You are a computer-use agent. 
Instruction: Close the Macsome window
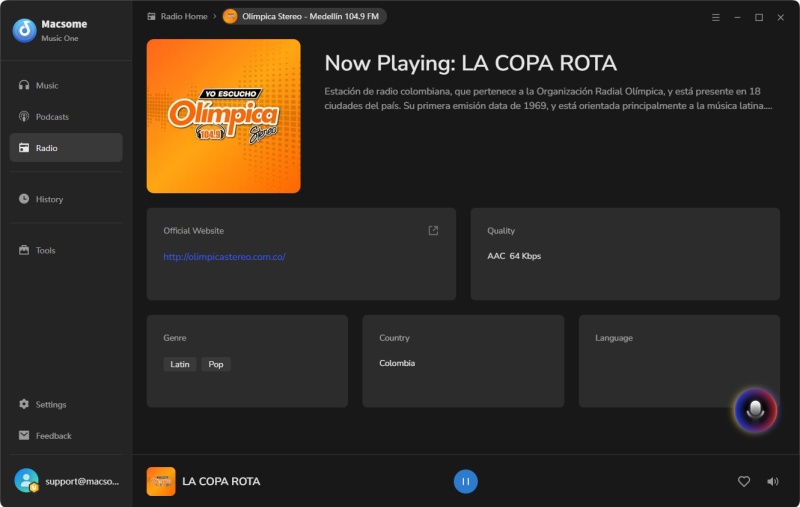point(781,17)
